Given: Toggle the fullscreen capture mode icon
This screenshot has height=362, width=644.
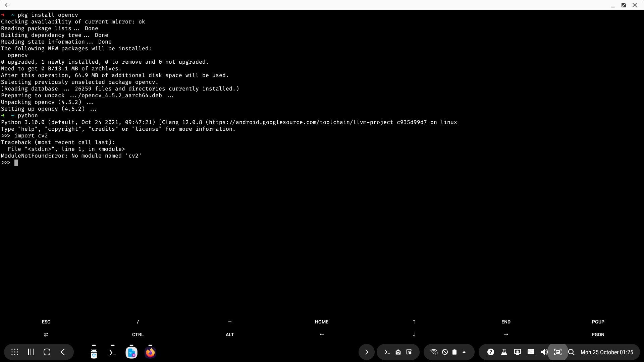Looking at the screenshot, I should (x=558, y=352).
